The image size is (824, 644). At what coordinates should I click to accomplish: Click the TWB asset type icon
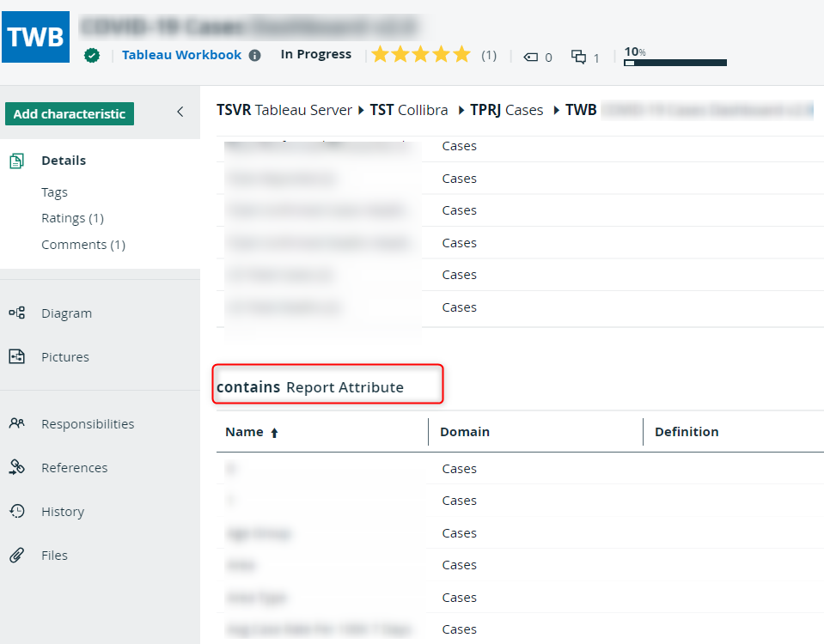pyautogui.click(x=36, y=37)
